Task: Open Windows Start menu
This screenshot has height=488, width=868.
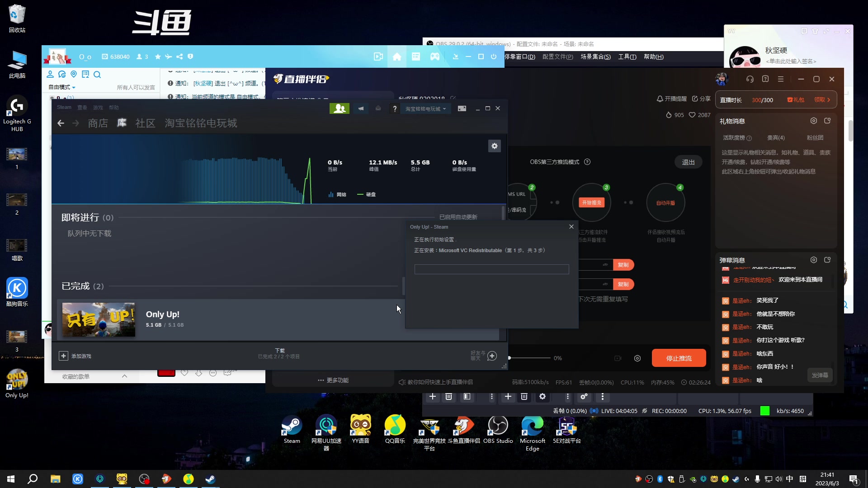Action: (x=11, y=479)
